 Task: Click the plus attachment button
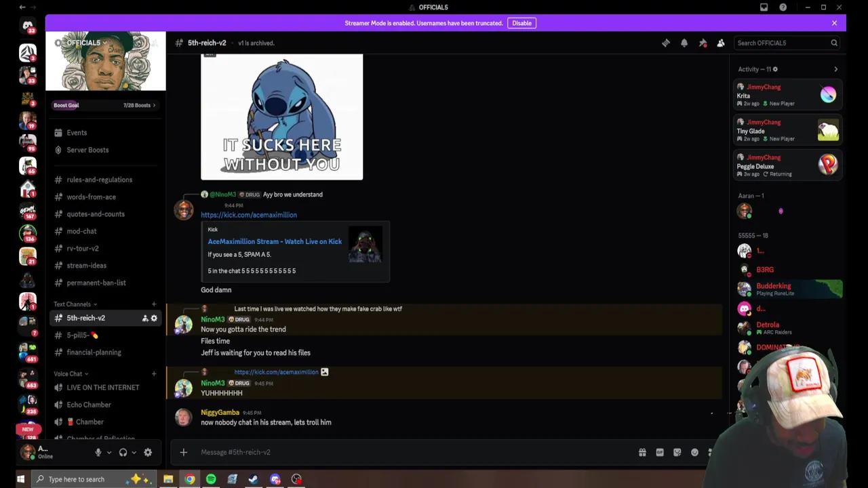[183, 452]
